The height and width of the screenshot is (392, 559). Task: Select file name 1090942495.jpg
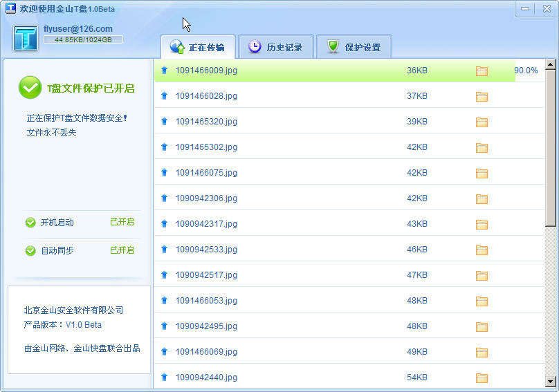pos(206,326)
